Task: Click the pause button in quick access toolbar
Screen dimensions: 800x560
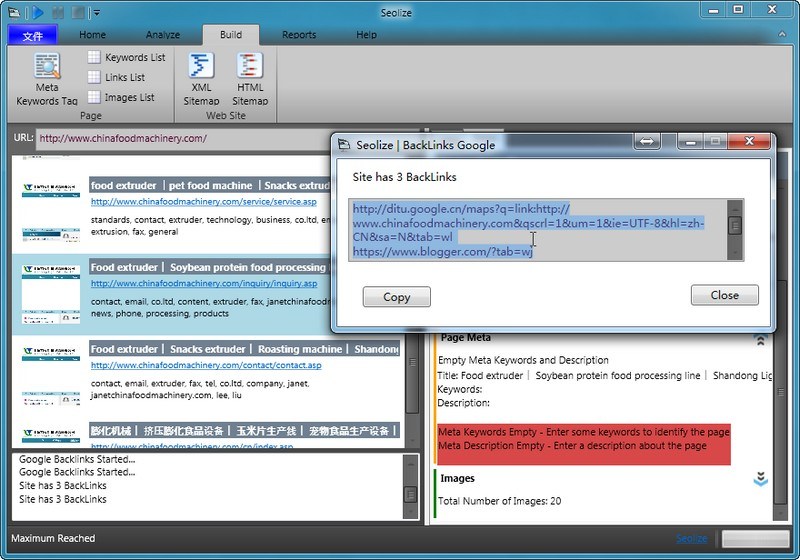Action: (x=58, y=12)
